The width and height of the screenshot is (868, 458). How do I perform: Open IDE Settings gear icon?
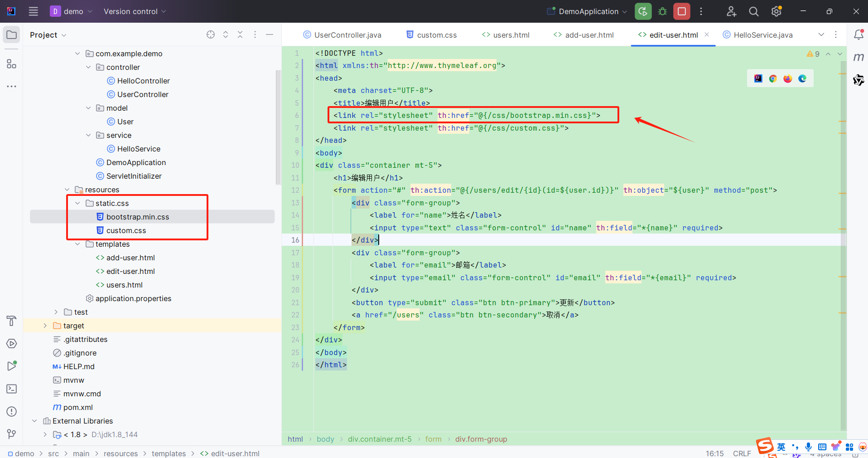point(776,11)
